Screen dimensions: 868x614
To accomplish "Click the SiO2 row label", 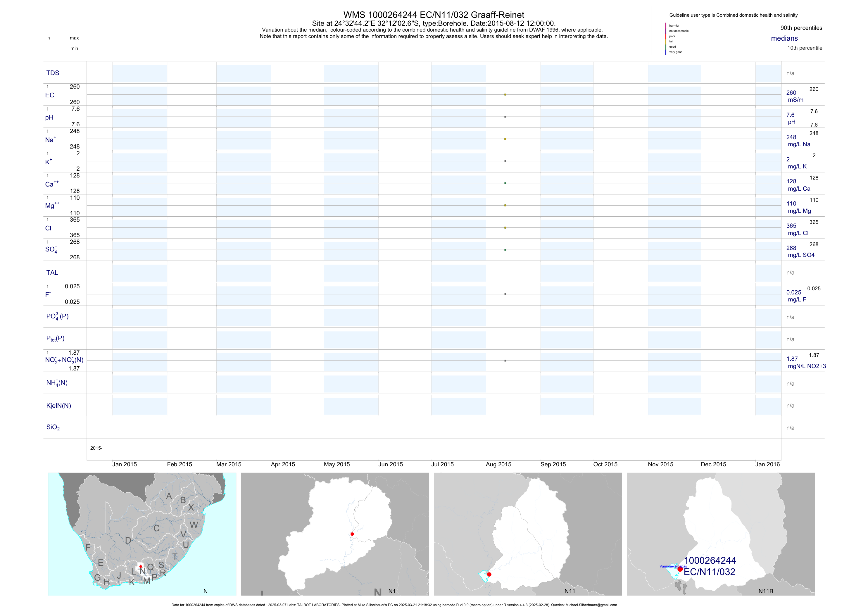I will (x=53, y=427).
